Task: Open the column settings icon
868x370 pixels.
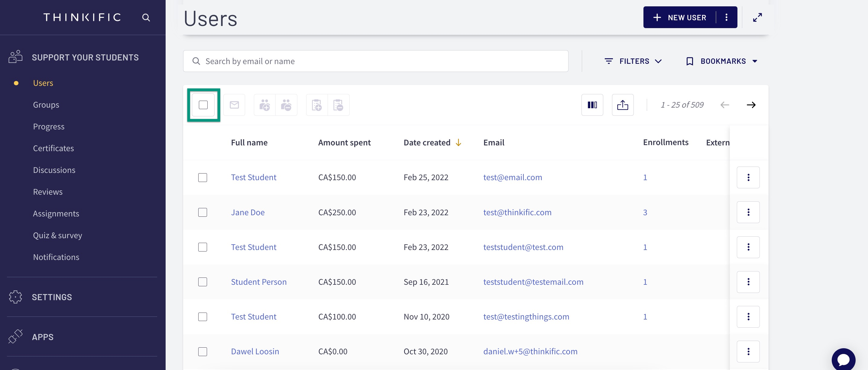Action: pyautogui.click(x=592, y=105)
